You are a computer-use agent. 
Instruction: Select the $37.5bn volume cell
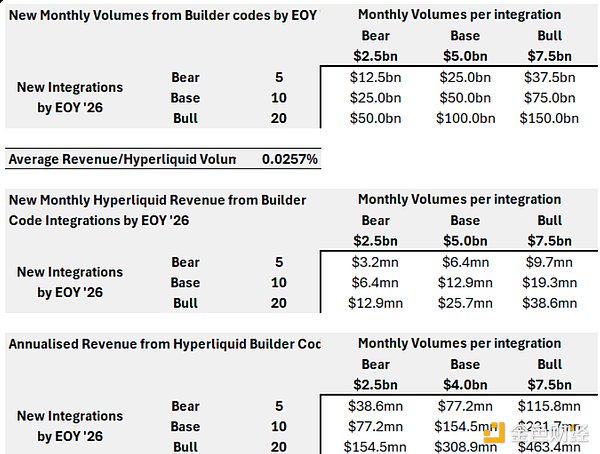(549, 78)
